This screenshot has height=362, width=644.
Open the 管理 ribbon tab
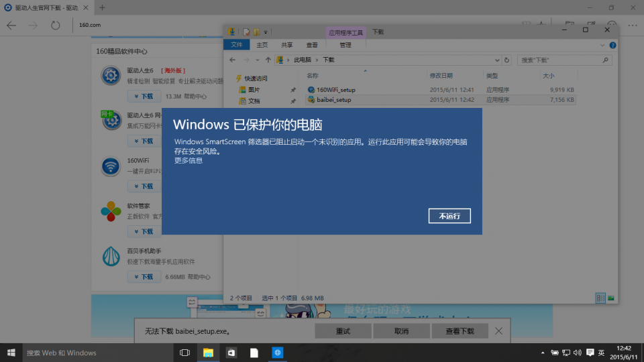click(x=345, y=45)
